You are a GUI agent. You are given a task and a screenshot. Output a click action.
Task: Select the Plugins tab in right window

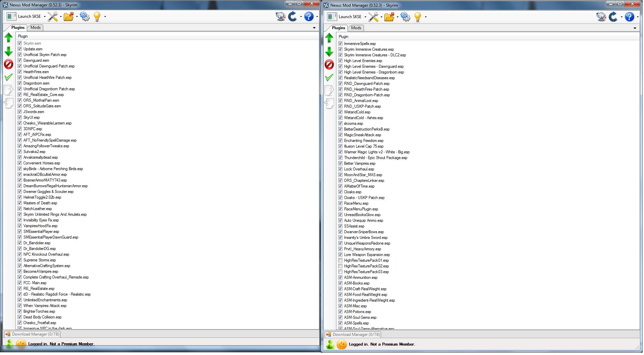point(338,28)
